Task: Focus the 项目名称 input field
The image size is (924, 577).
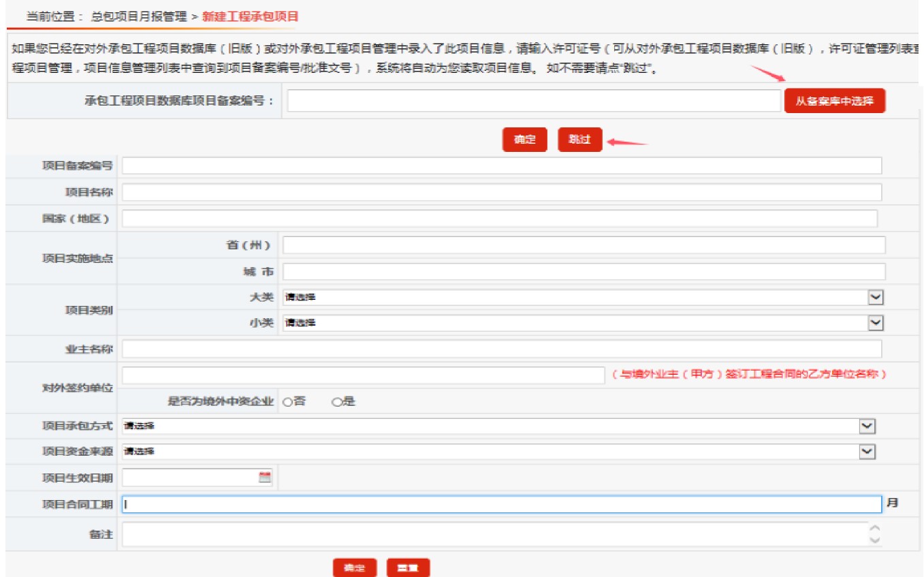Action: click(x=501, y=192)
